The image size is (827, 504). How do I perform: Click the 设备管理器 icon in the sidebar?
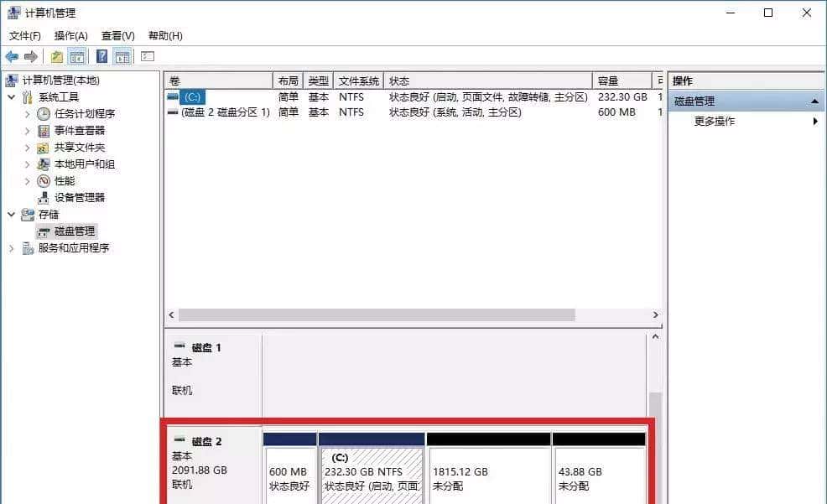coord(44,197)
